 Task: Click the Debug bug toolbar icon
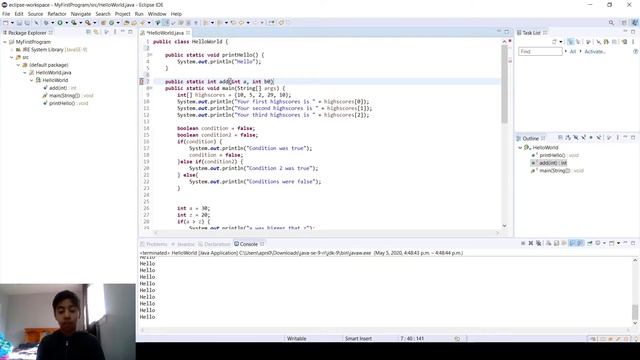(46, 23)
